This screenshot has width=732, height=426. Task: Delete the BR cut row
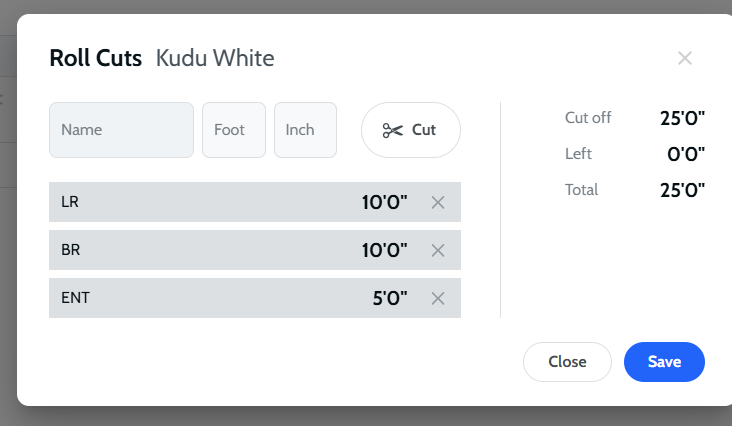coord(437,250)
